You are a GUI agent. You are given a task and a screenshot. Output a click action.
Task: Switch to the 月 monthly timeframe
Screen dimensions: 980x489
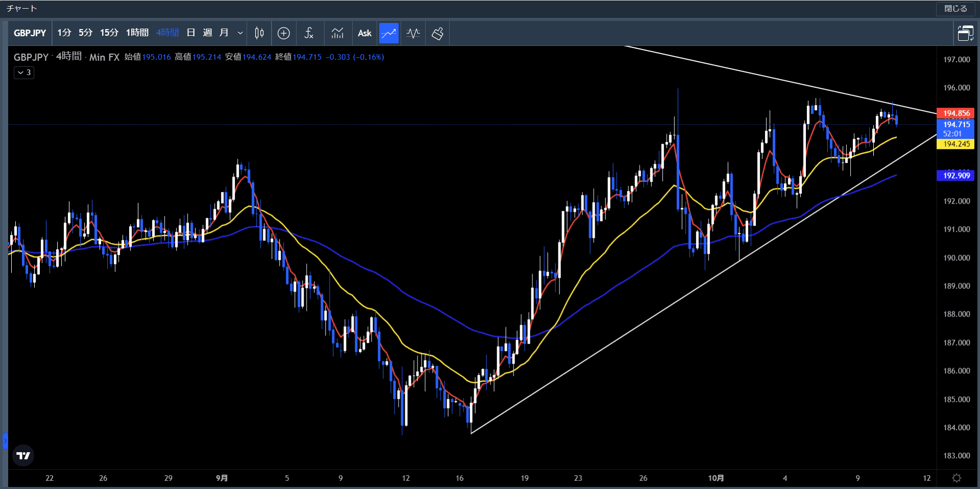[x=224, y=33]
